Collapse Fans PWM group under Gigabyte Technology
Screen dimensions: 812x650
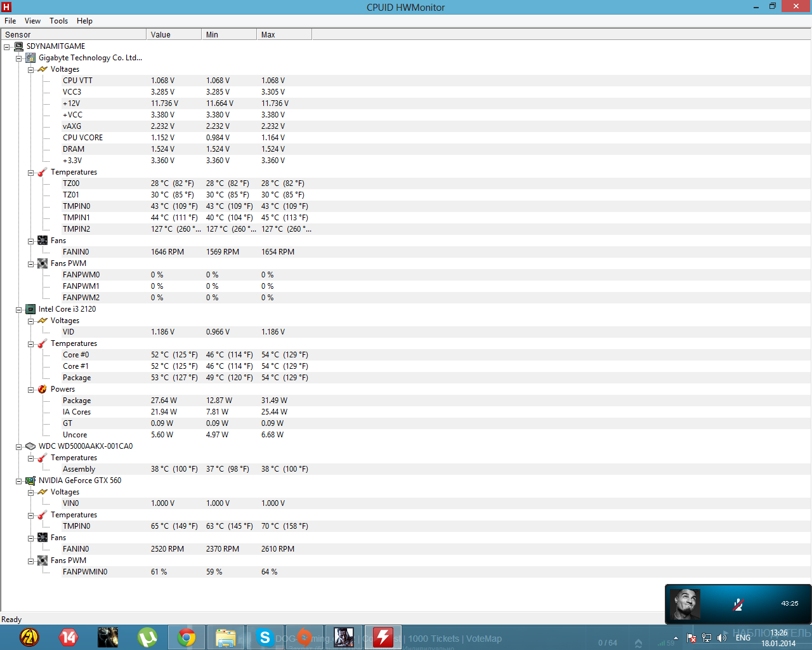(x=31, y=264)
